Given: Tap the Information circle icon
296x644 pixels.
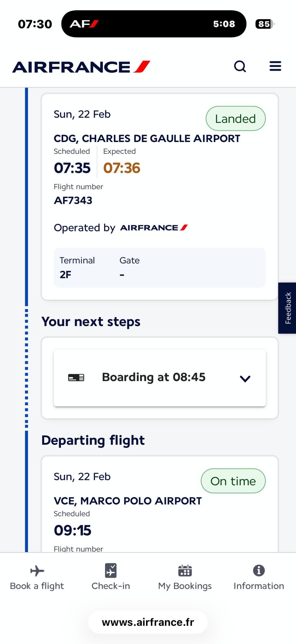Looking at the screenshot, I should point(259,570).
